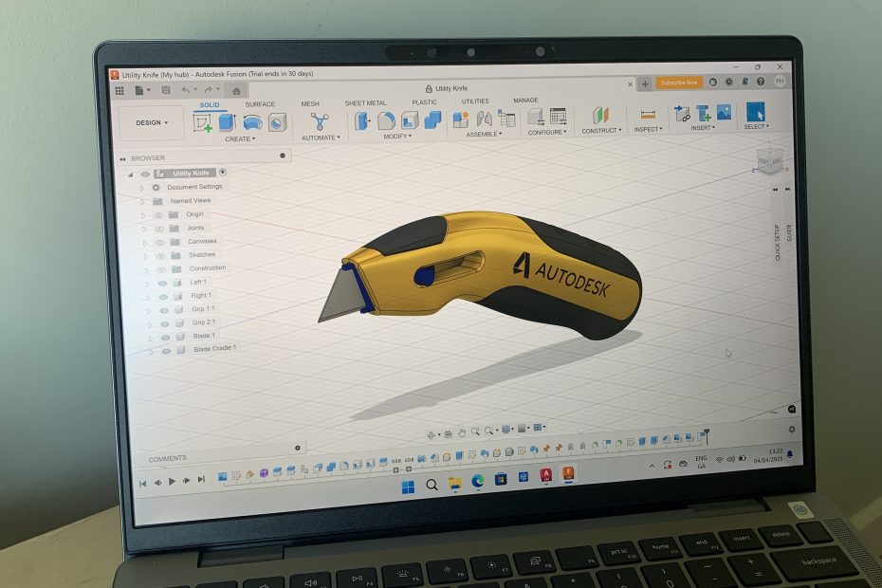The height and width of the screenshot is (588, 882).
Task: Click the Subscribe Now button
Action: [x=679, y=83]
